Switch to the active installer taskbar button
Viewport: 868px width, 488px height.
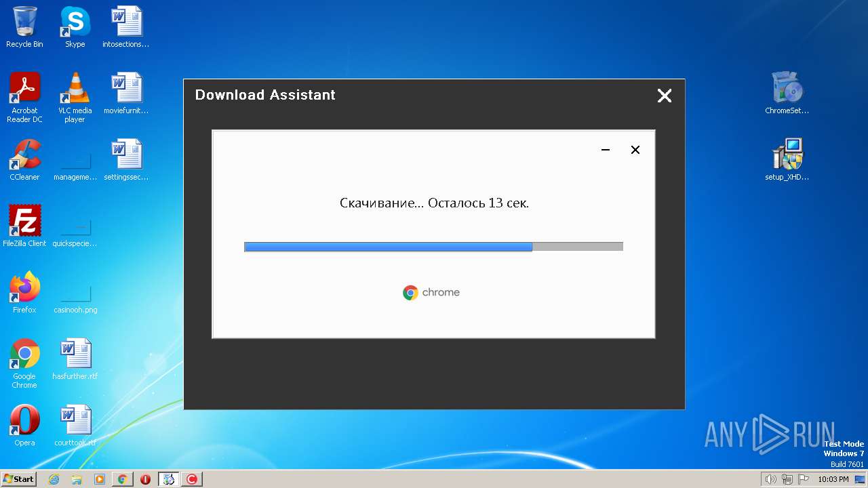[x=169, y=479]
